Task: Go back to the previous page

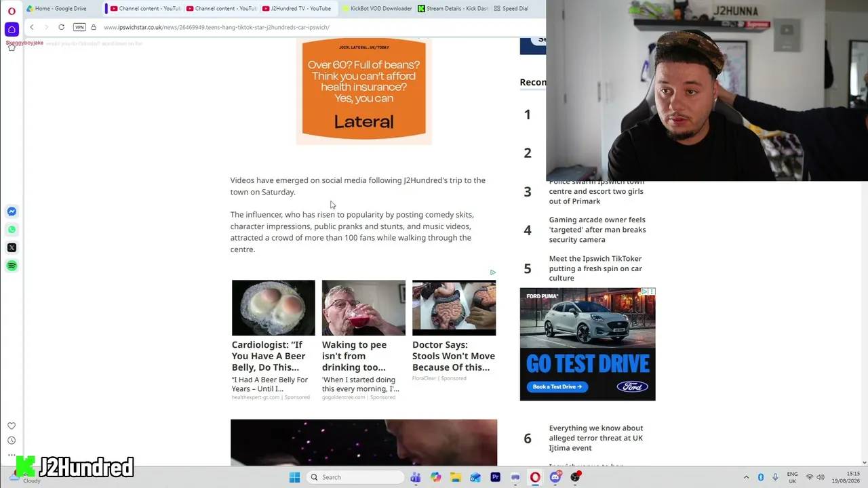Action: click(x=31, y=27)
